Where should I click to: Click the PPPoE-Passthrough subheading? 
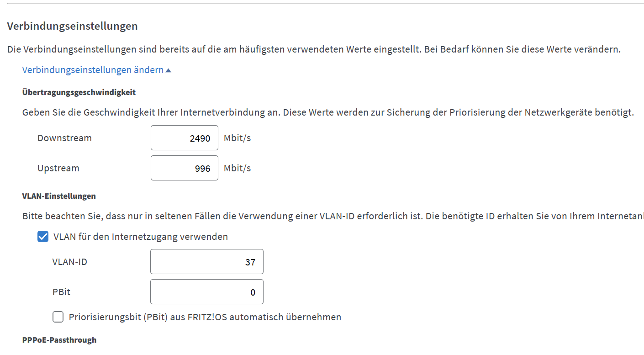click(59, 340)
